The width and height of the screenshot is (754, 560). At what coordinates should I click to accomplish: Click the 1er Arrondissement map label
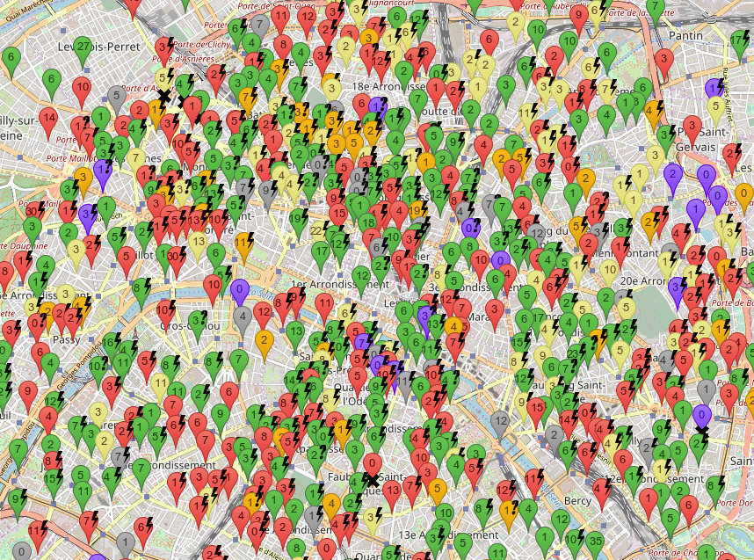click(340, 284)
